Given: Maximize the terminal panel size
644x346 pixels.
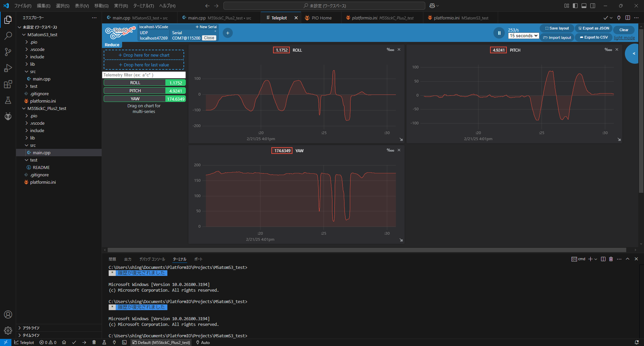Looking at the screenshot, I should pos(628,259).
